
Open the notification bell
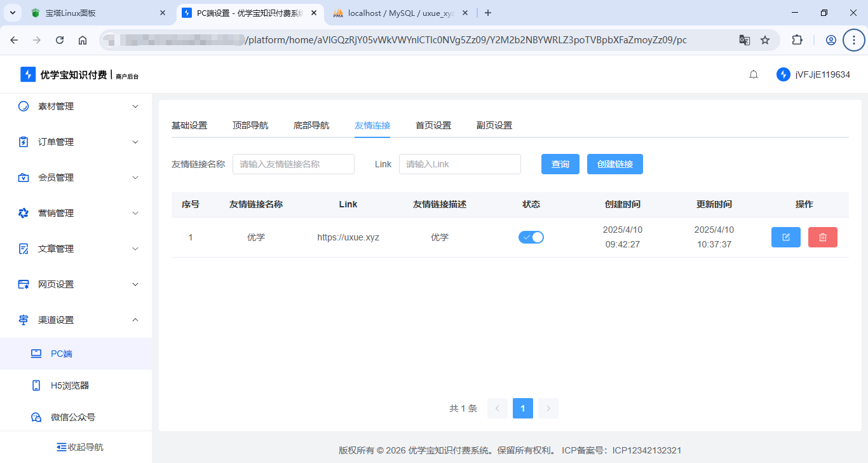coord(754,74)
